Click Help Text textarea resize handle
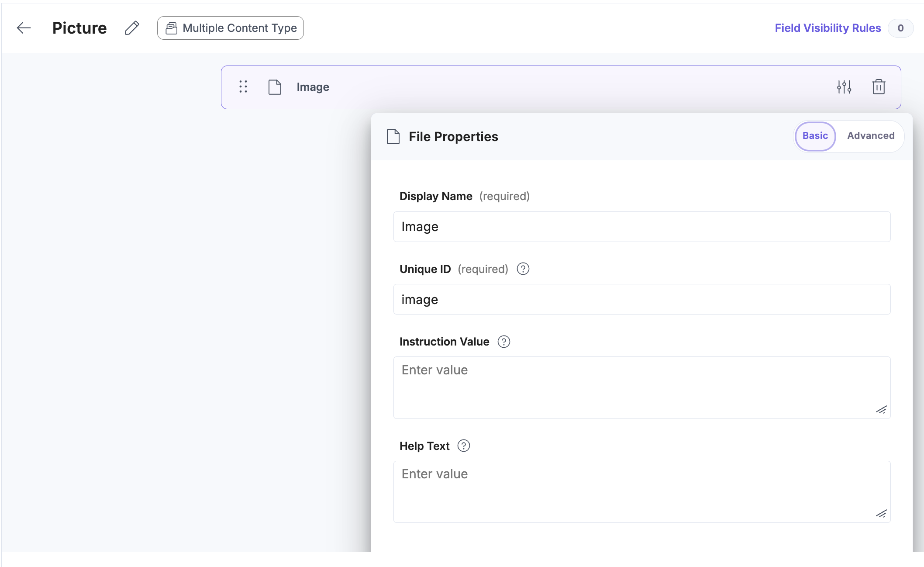Screen dimensions: 924x567 click(881, 514)
